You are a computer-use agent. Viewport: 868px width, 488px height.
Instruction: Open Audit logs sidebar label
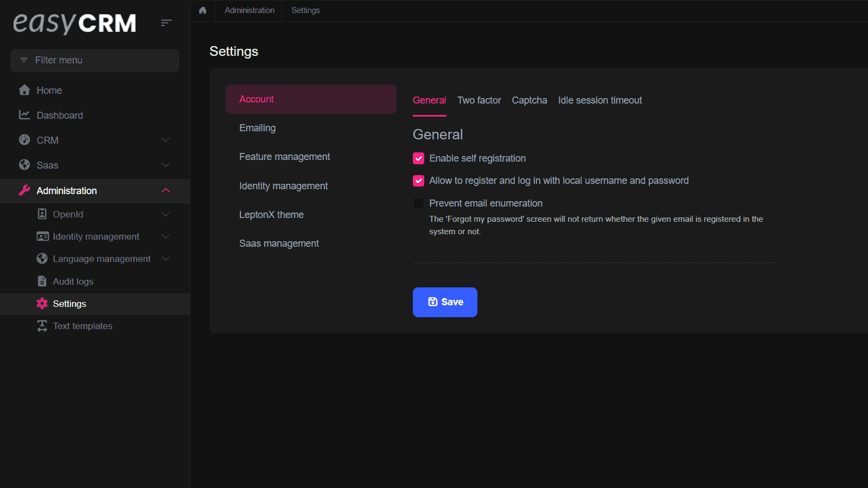click(x=73, y=281)
